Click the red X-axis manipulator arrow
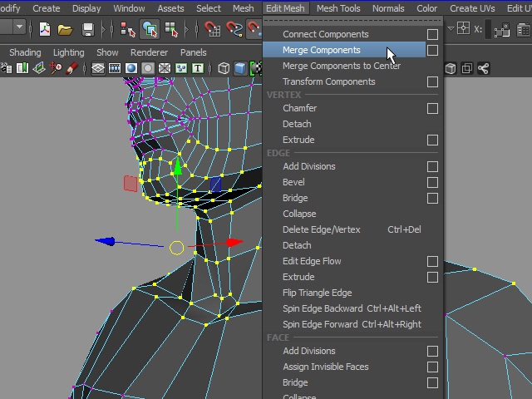Screen dimensions: 532x399 click(x=234, y=242)
